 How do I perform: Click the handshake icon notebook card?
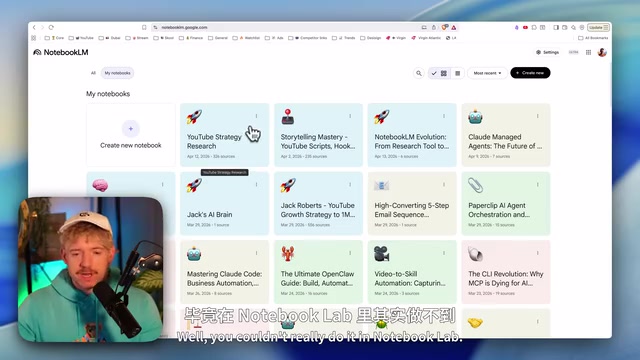[x=506, y=323]
